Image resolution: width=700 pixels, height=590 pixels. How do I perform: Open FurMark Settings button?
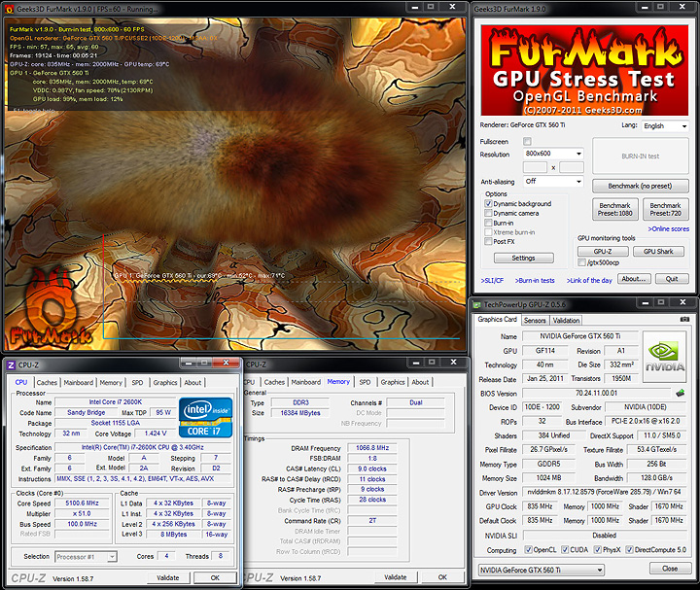pyautogui.click(x=523, y=258)
